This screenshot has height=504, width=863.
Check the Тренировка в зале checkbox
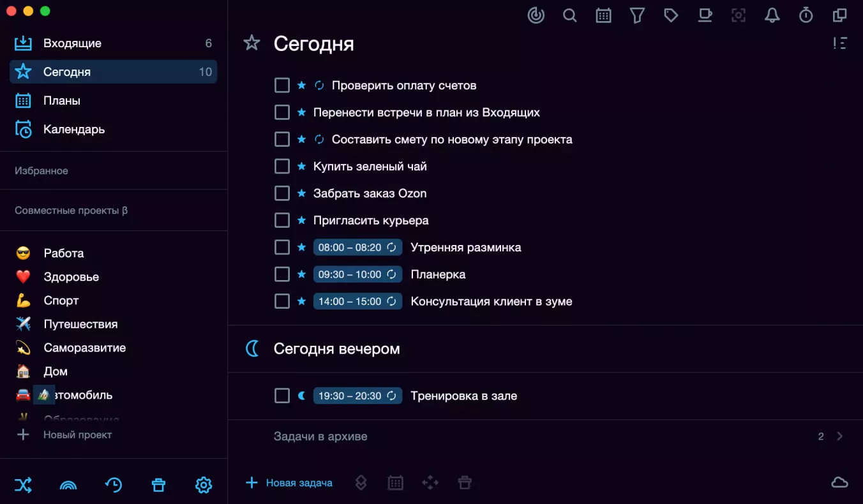[x=282, y=396]
